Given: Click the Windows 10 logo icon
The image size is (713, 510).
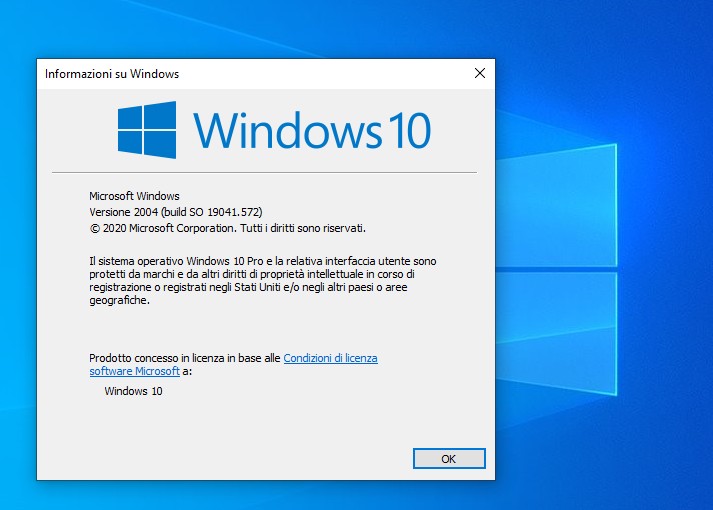Looking at the screenshot, I should point(147,130).
